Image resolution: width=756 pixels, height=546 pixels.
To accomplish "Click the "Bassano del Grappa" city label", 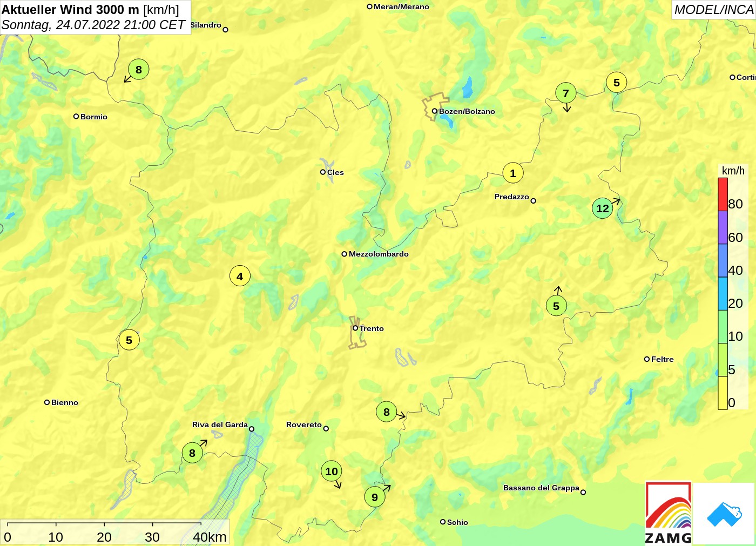I will click(x=541, y=488).
